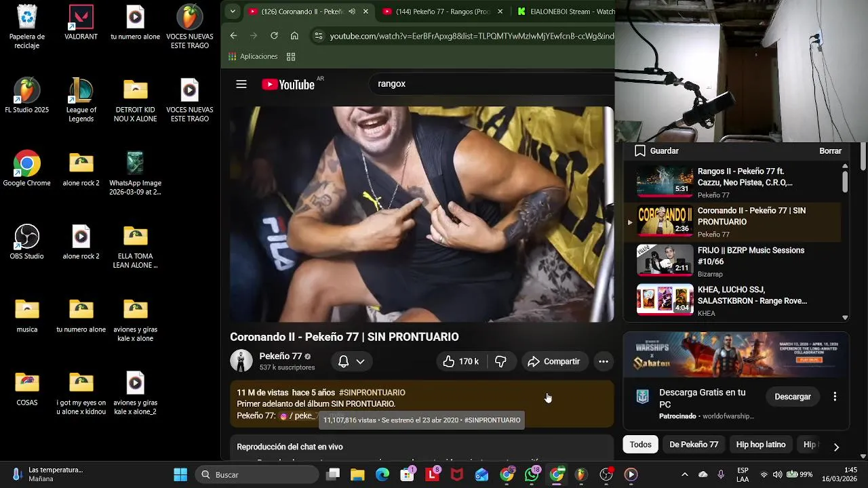The height and width of the screenshot is (488, 868).
Task: Select the Google Chrome desktop shortcut
Action: click(27, 169)
